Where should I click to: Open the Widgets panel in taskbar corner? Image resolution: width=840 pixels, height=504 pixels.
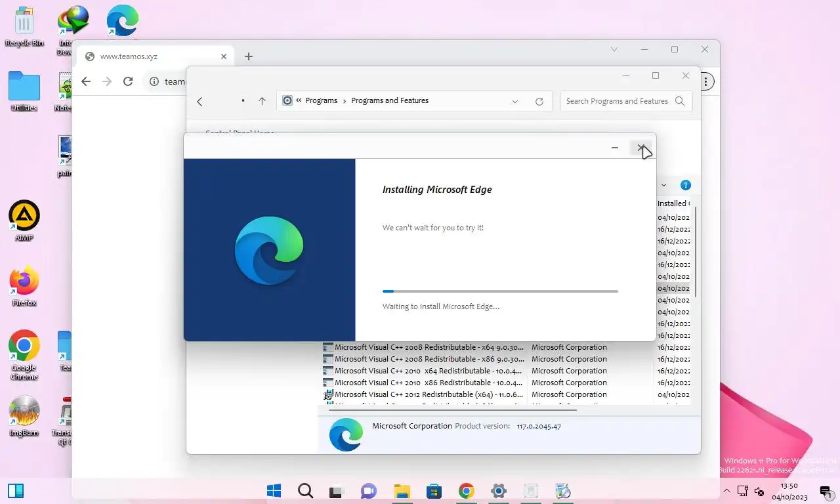pyautogui.click(x=16, y=491)
